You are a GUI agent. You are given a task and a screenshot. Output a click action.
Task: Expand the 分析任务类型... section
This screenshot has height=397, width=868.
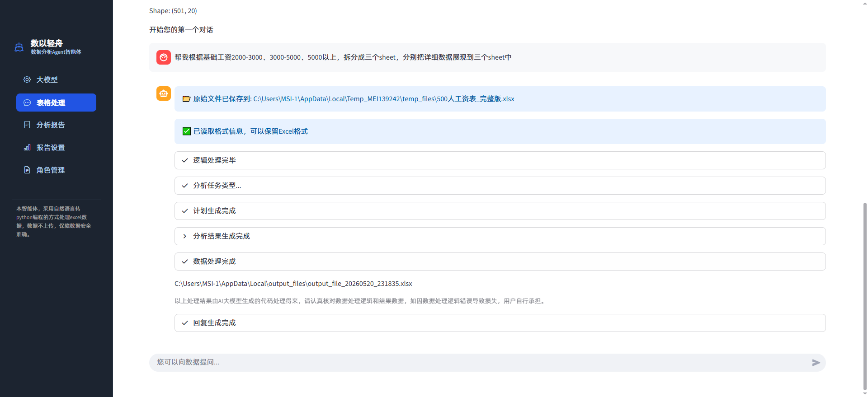(500, 186)
